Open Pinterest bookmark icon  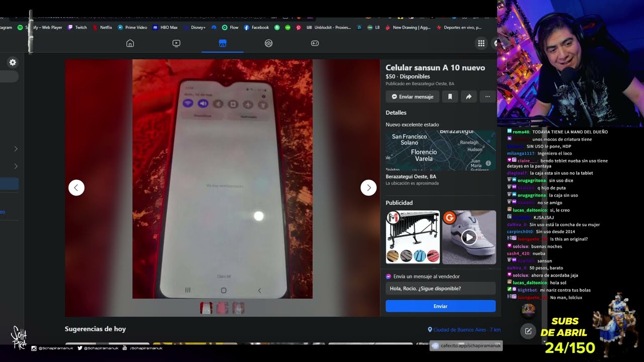pyautogui.click(x=298, y=28)
